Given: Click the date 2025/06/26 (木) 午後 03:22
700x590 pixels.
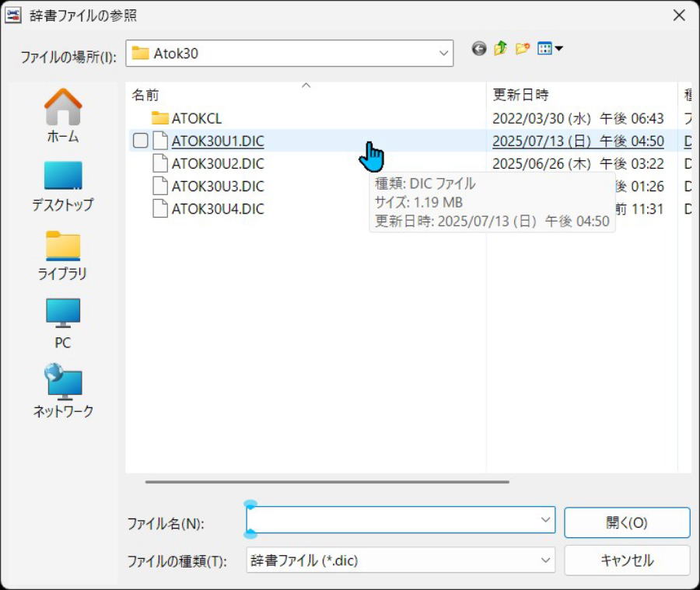Looking at the screenshot, I should point(578,164).
